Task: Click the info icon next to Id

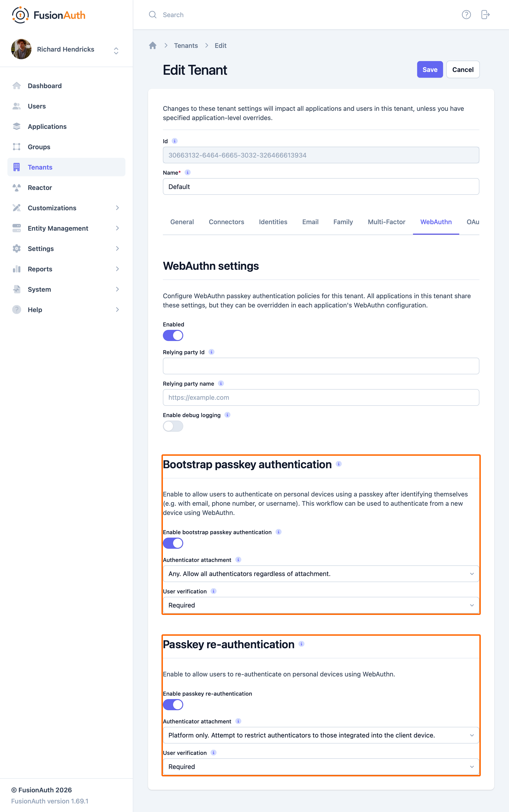Action: (x=174, y=141)
